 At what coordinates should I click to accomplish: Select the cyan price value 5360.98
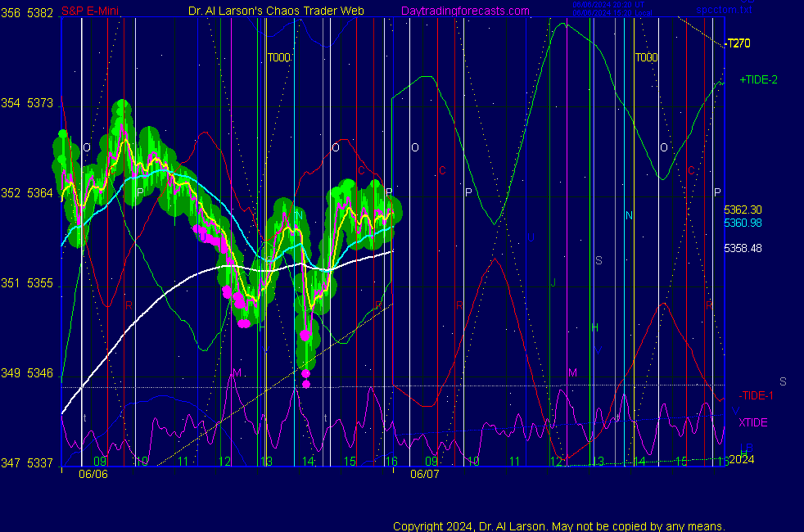pos(743,223)
